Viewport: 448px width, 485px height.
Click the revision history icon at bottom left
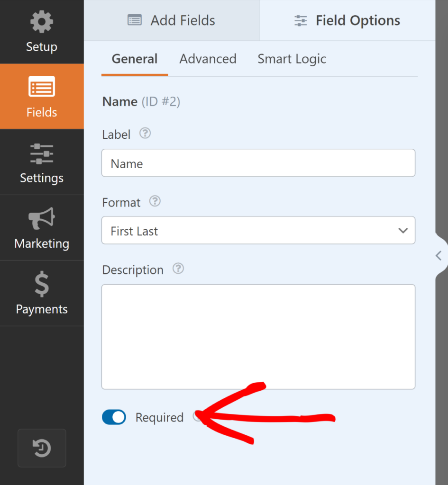pyautogui.click(x=41, y=448)
